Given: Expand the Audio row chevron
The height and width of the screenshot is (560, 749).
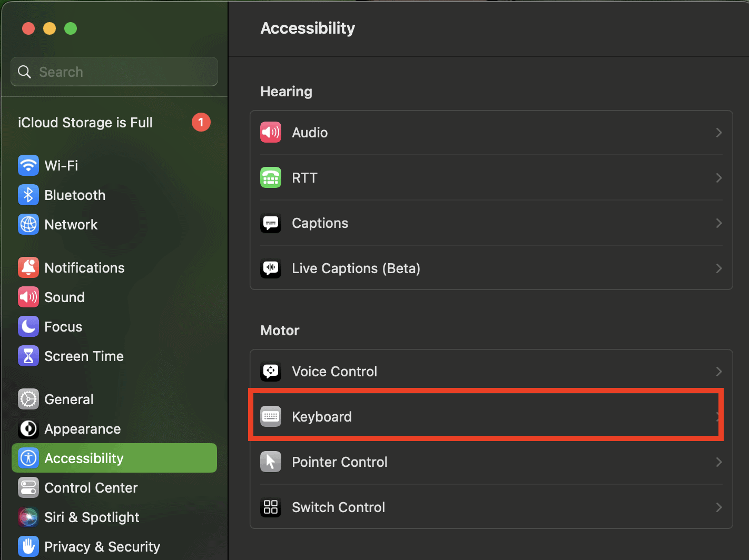Looking at the screenshot, I should 718,133.
